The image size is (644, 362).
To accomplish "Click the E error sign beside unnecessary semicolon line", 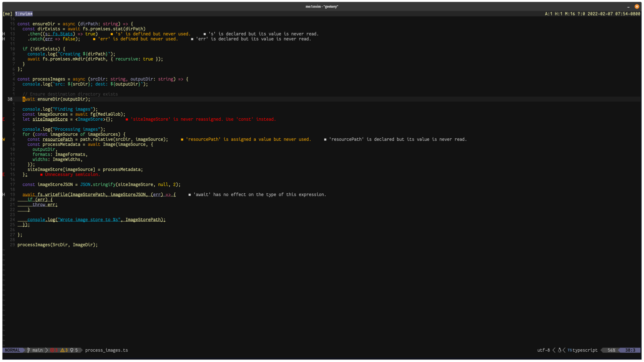I will pyautogui.click(x=4, y=175).
